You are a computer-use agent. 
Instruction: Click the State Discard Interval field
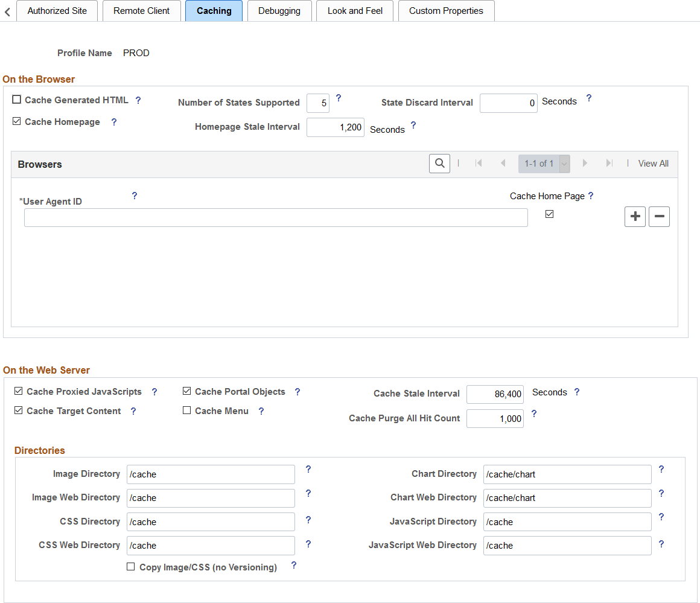point(509,103)
